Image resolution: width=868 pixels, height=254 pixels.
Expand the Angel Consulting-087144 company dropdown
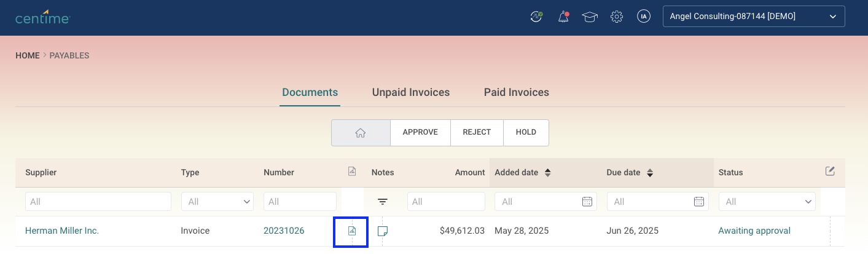click(754, 17)
